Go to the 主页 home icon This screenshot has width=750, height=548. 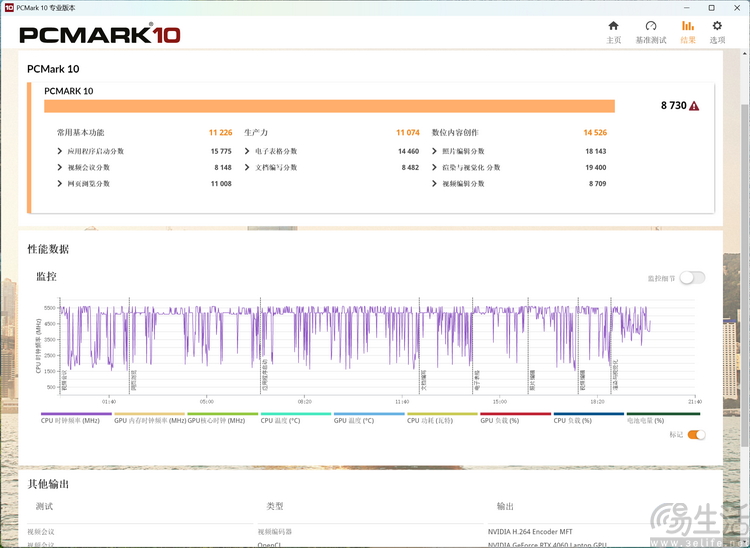point(613,26)
